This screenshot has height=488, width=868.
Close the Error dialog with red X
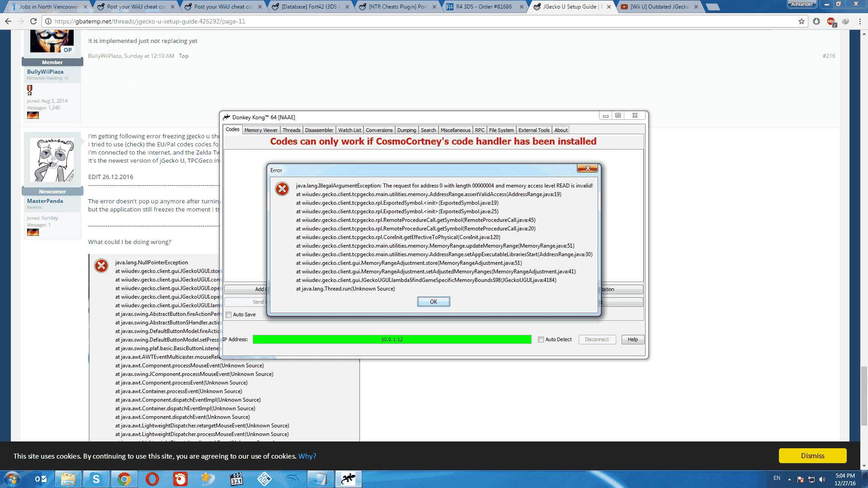click(587, 169)
